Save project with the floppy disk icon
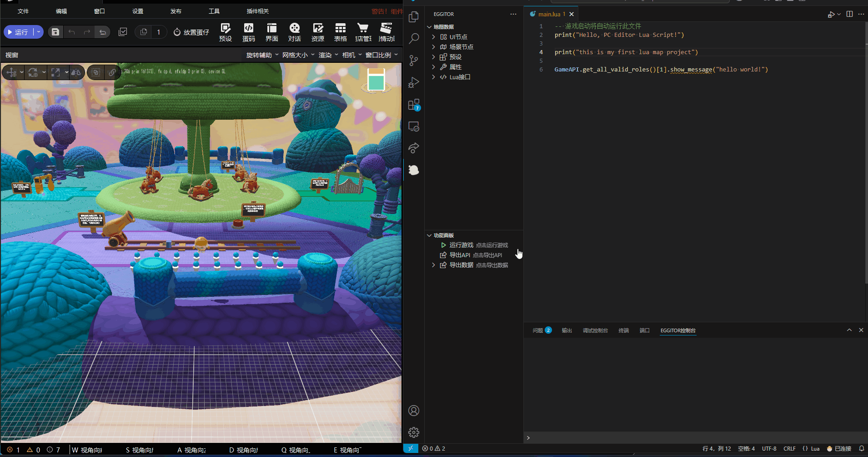This screenshot has height=457, width=868. coord(55,32)
